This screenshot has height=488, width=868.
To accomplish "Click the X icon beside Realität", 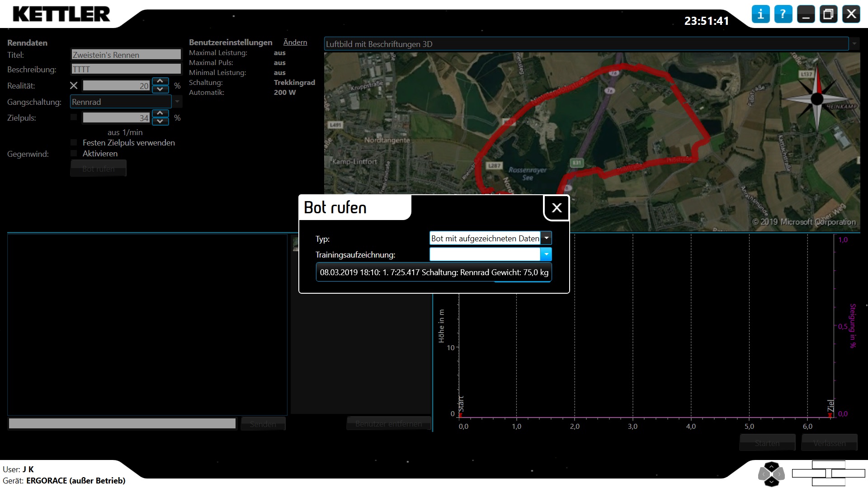I will click(x=74, y=85).
